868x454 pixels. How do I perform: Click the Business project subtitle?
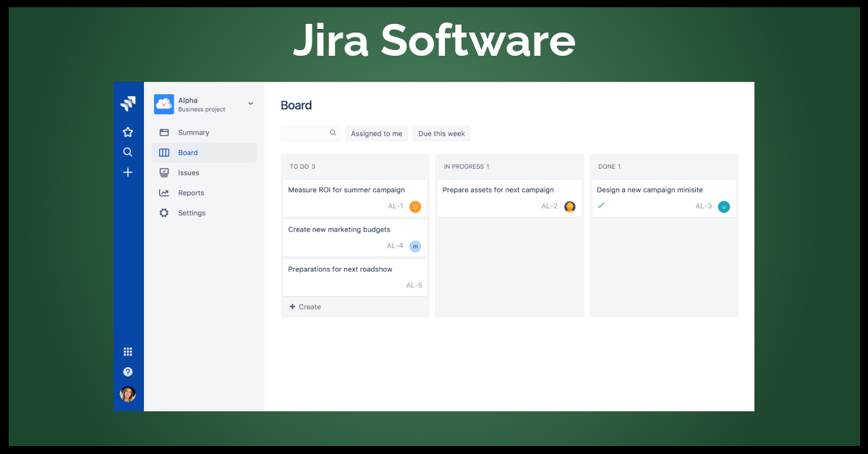(x=202, y=110)
